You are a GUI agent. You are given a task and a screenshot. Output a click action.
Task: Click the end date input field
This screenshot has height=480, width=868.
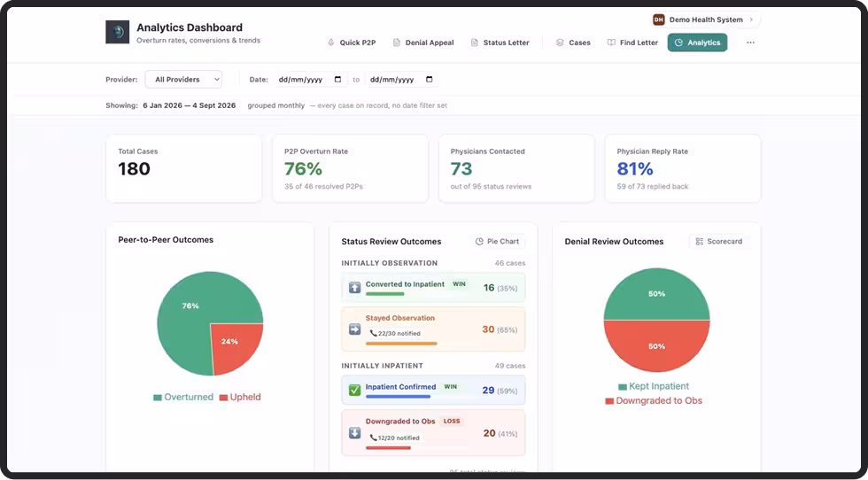coord(402,80)
